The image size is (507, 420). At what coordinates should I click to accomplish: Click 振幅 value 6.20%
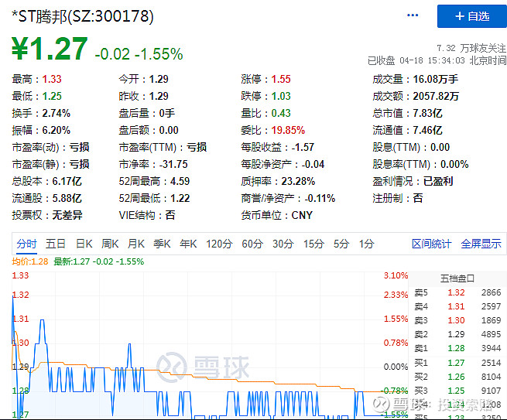pyautogui.click(x=57, y=131)
